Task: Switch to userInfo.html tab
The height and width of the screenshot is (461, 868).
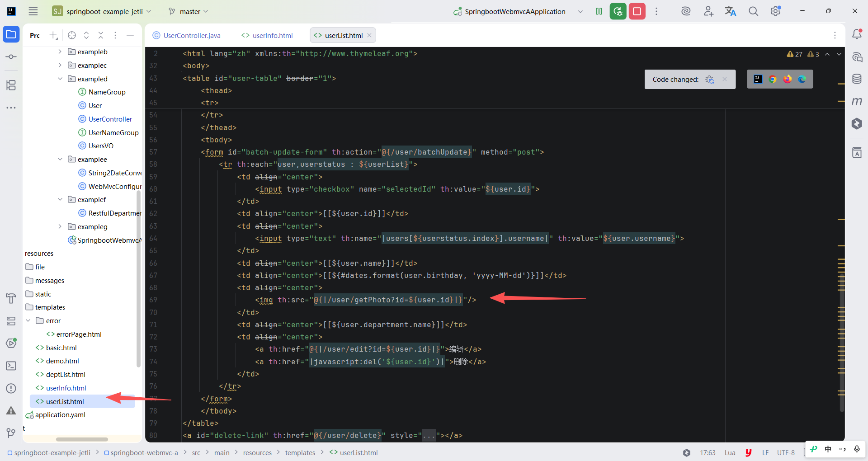Action: click(x=267, y=35)
